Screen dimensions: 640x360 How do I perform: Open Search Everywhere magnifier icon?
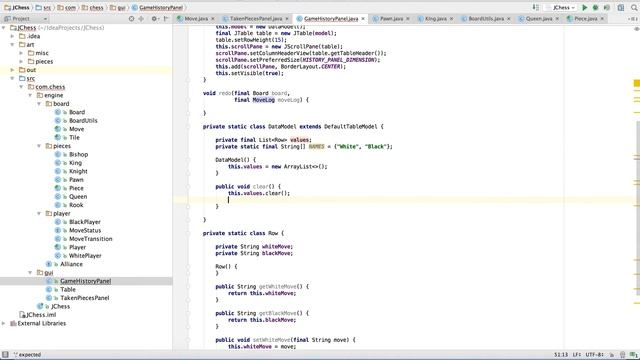pos(634,7)
